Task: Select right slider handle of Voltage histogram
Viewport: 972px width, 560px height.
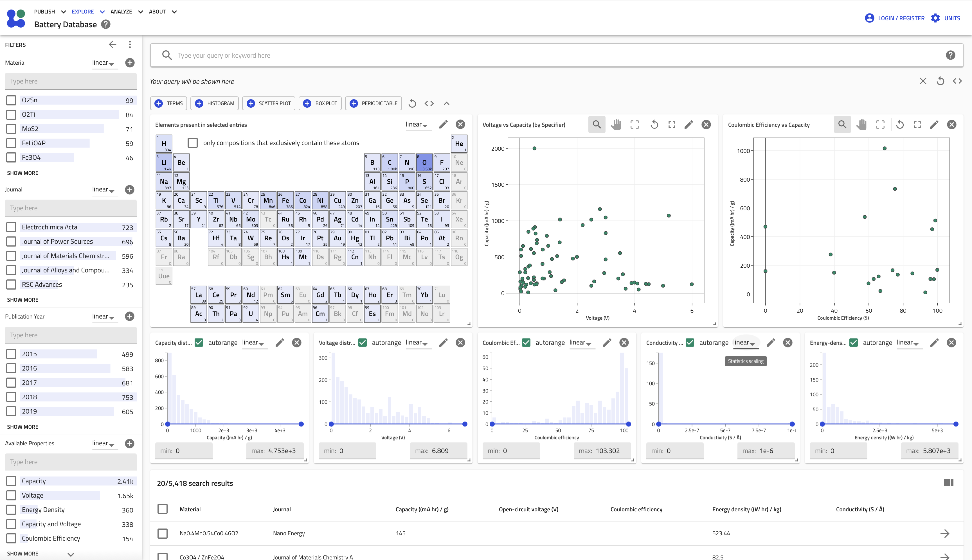Action: click(465, 424)
